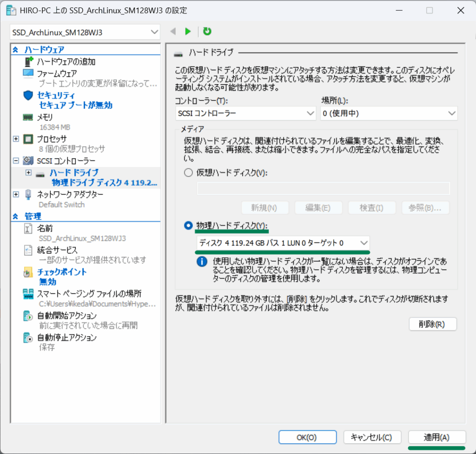Click the Automatic Start Action (自動開始アクション) icon
This screenshot has width=476, height=454.
[x=28, y=316]
